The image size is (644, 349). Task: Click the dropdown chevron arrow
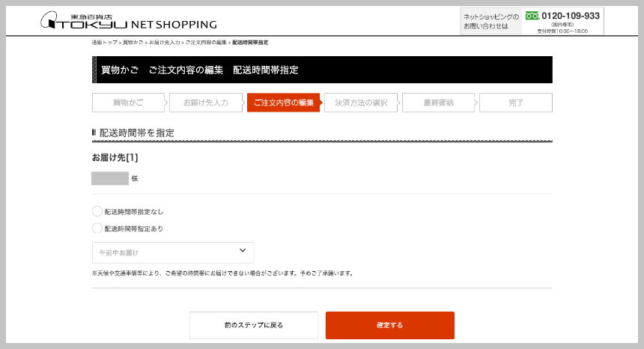[x=243, y=250]
